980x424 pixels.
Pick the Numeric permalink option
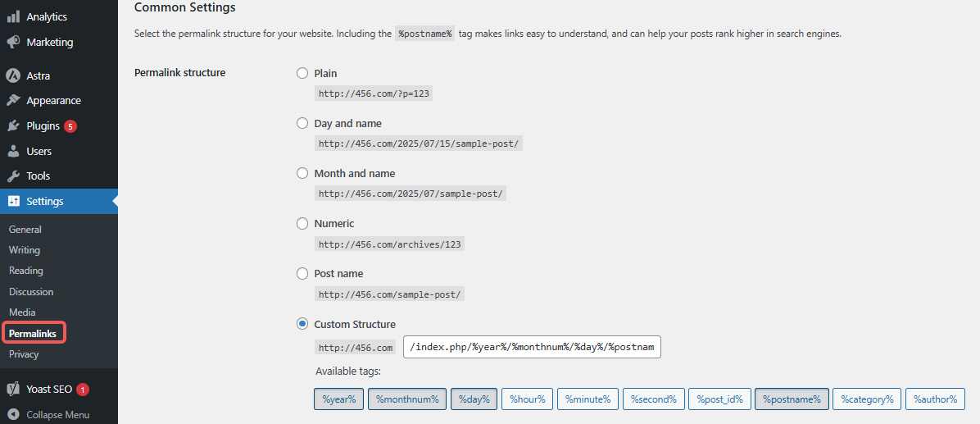pos(302,223)
